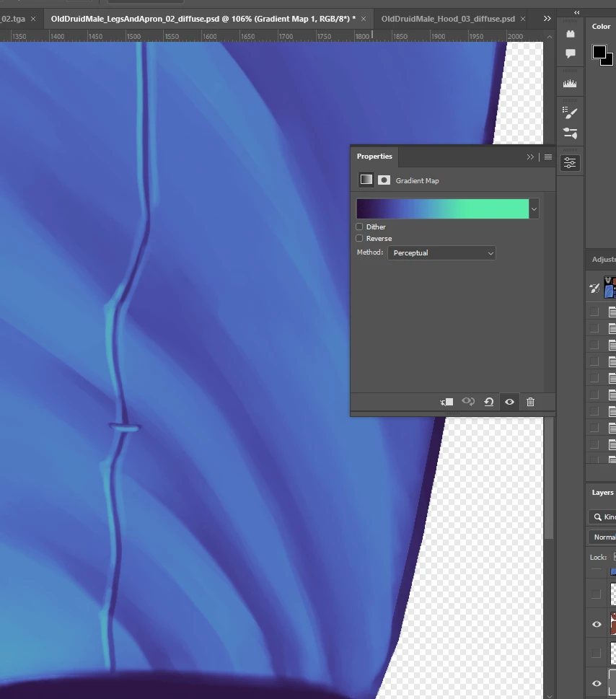Open the Kind layer filter dropdown
Image resolution: width=616 pixels, height=699 pixels.
pyautogui.click(x=602, y=516)
